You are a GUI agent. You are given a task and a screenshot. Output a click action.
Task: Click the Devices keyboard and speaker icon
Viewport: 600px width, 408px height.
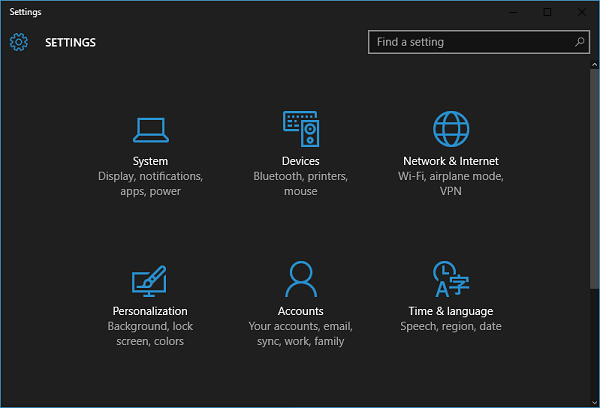[300, 129]
